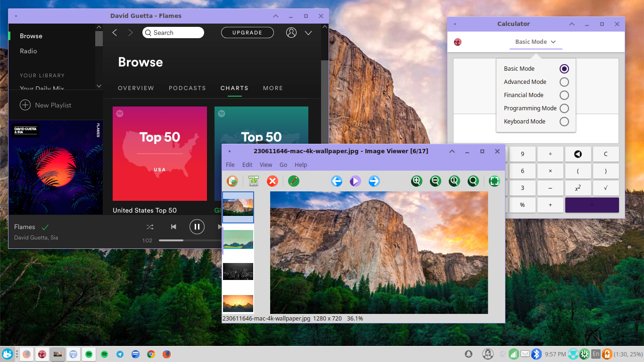Open the File menu in Image Viewer

[x=230, y=165]
